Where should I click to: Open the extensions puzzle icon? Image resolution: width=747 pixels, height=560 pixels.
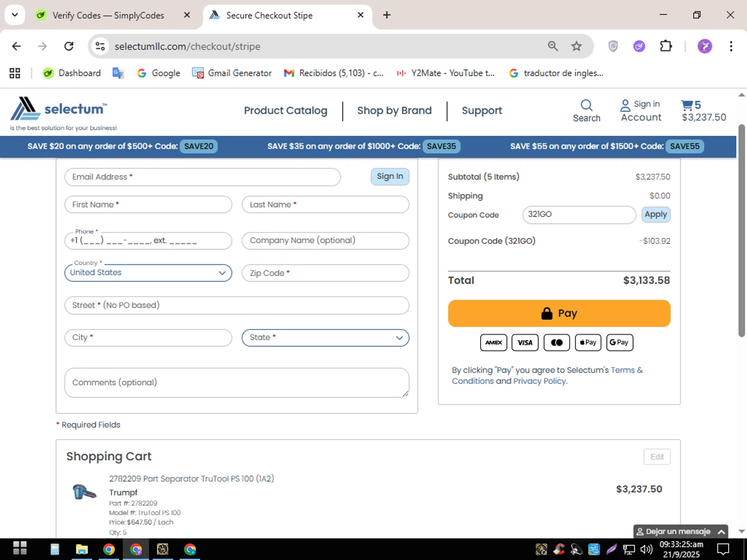666,46
